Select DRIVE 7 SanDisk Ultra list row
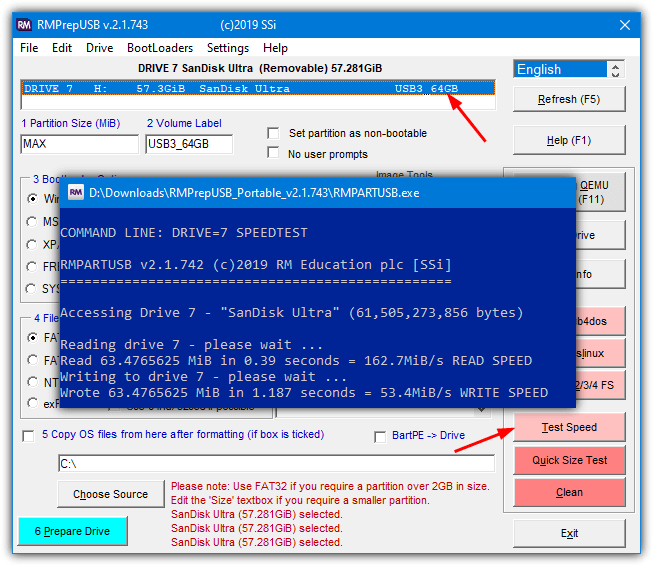The height and width of the screenshot is (565, 653). (x=258, y=88)
